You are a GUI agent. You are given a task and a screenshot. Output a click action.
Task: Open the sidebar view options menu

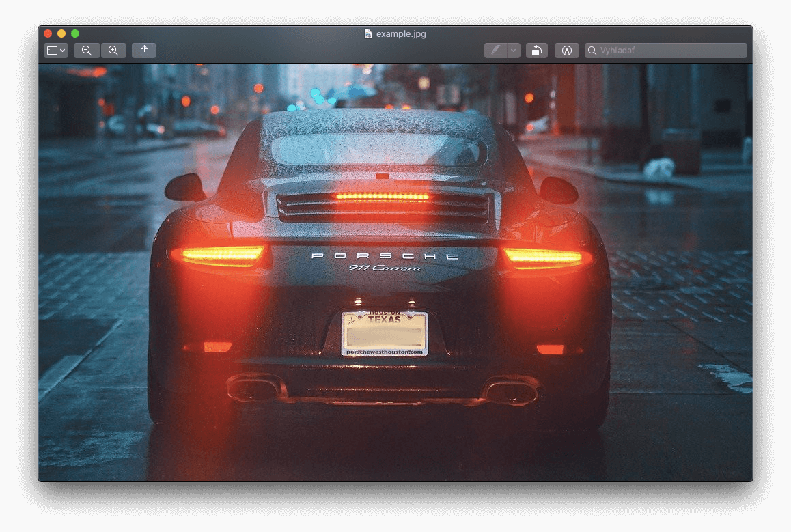point(55,51)
